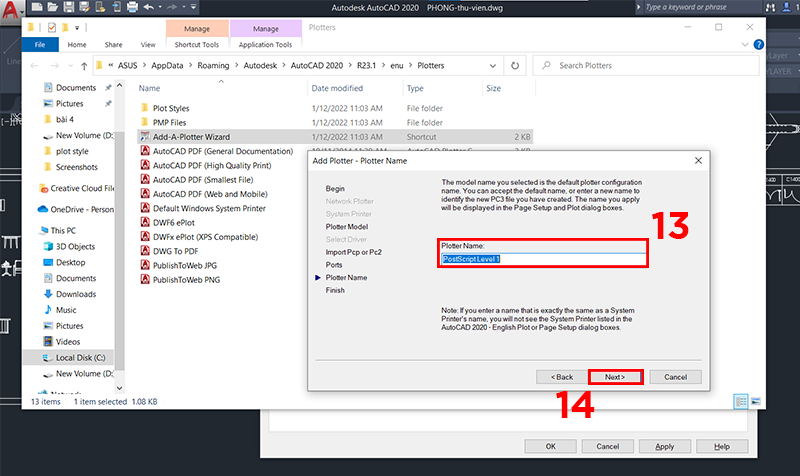Open the 'bài 4' folder in sidebar

(x=65, y=119)
